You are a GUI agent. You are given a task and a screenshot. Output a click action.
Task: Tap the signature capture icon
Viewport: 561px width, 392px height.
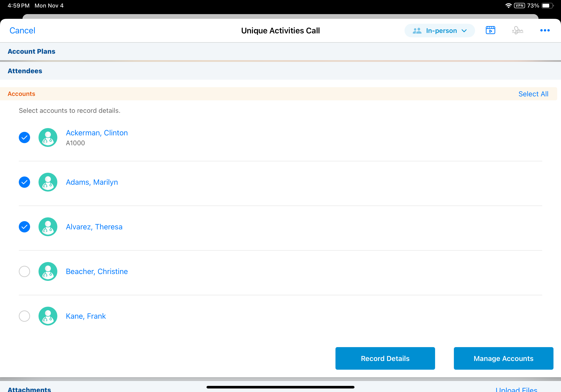[517, 31]
